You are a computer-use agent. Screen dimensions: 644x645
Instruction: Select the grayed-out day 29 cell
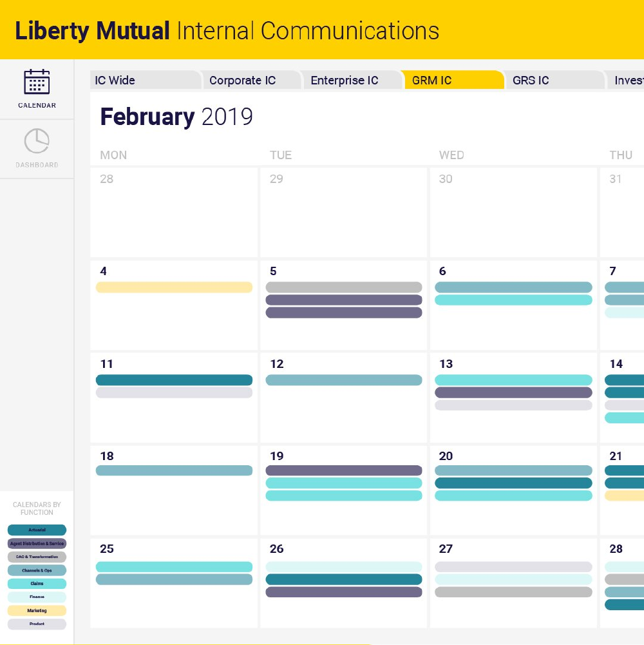coord(344,212)
